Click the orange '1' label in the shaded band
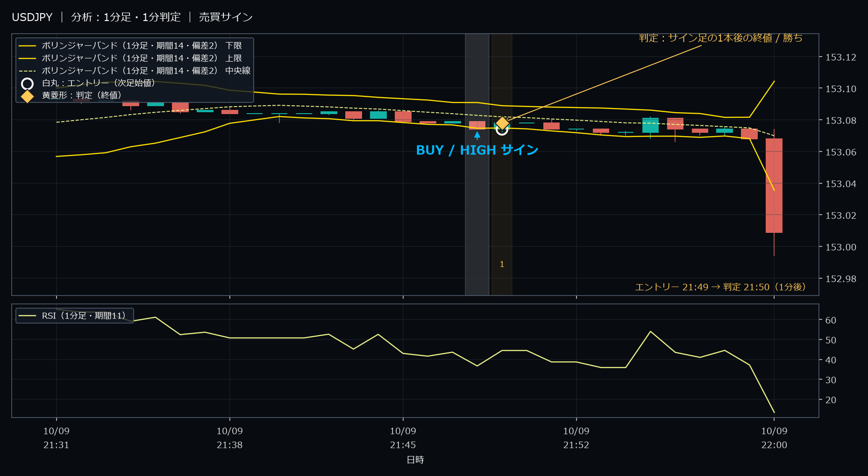Viewport: 868px width, 476px height. point(502,264)
